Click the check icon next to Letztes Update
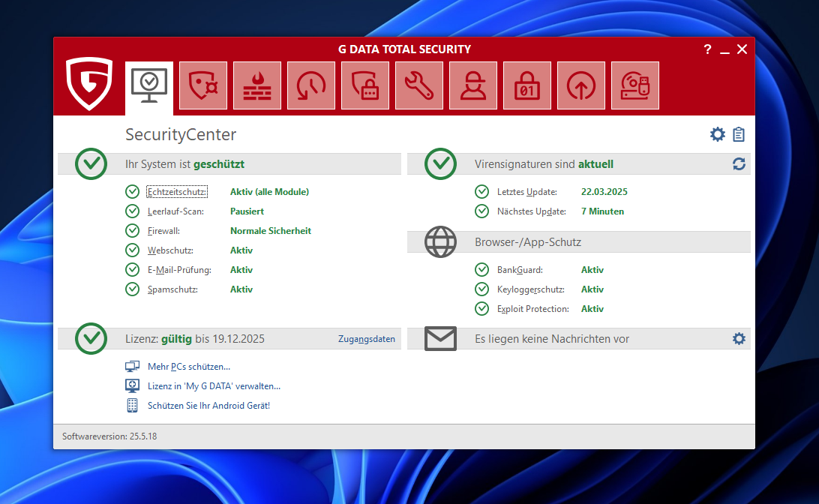The height and width of the screenshot is (504, 819). [481, 192]
